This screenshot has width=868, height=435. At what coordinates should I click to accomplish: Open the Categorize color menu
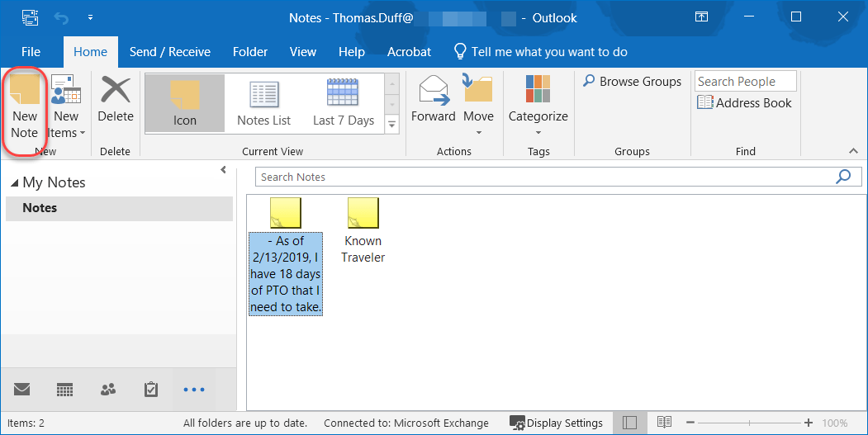click(538, 106)
